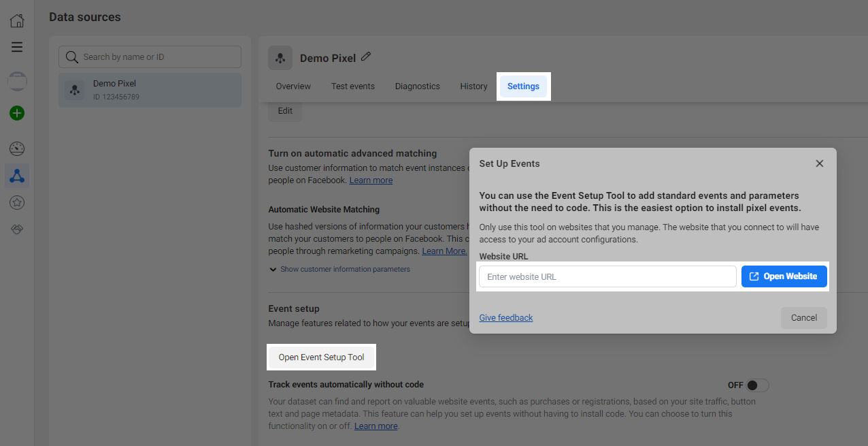Open the handshake partner icon in sidebar
This screenshot has width=868, height=446.
(17, 229)
